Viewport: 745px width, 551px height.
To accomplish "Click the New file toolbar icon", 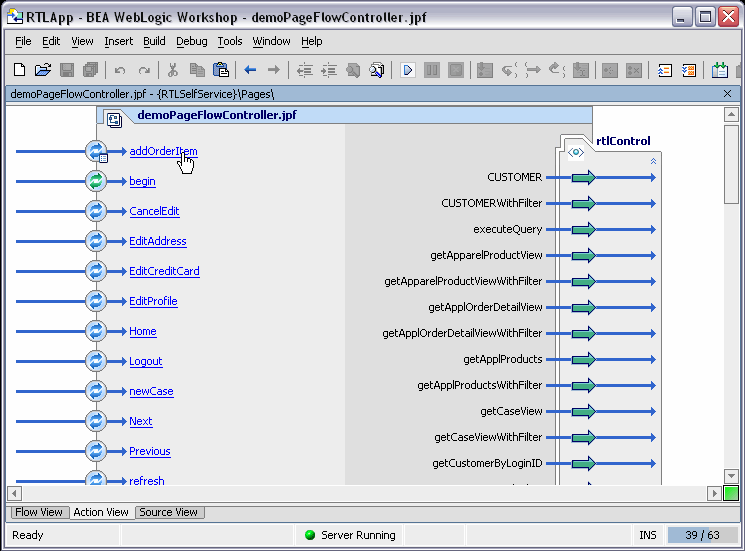I will [x=19, y=70].
